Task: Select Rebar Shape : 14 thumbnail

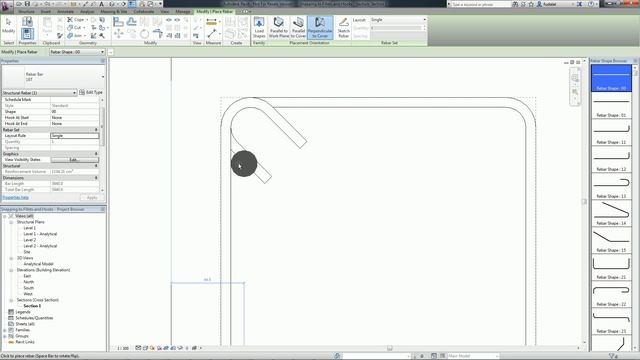Action: pyautogui.click(x=611, y=213)
